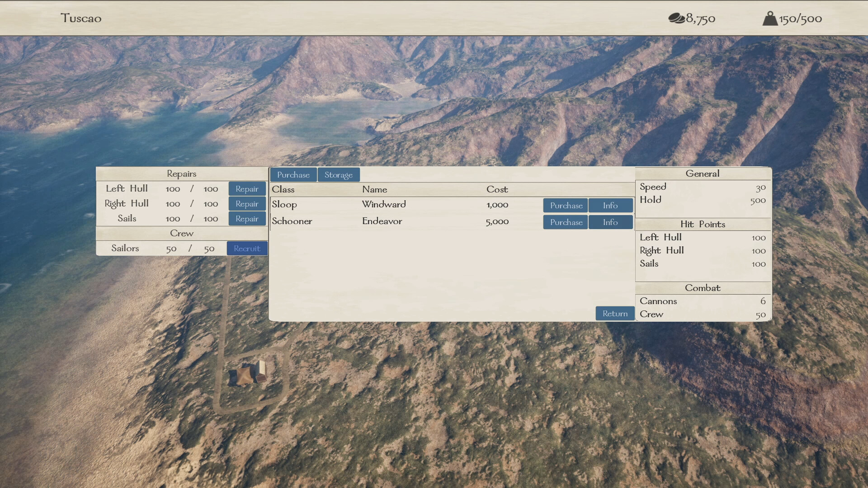Purchase the Endeavor schooner

(566, 222)
